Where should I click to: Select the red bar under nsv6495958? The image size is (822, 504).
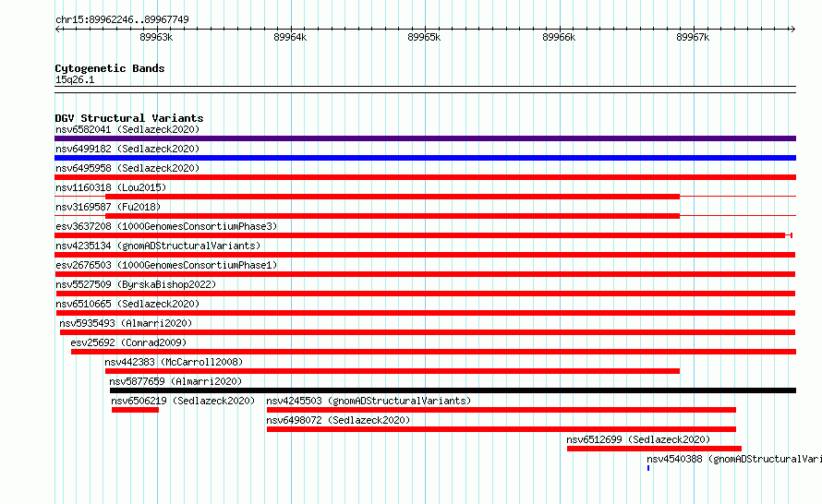[x=425, y=177]
